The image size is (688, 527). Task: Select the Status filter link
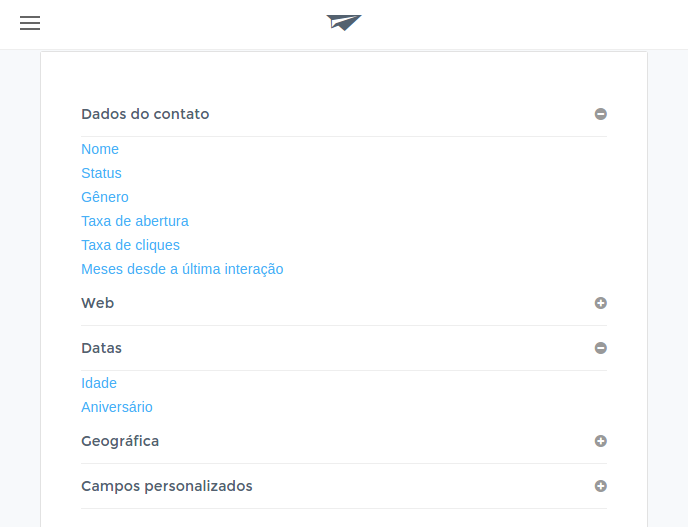pyautogui.click(x=101, y=173)
